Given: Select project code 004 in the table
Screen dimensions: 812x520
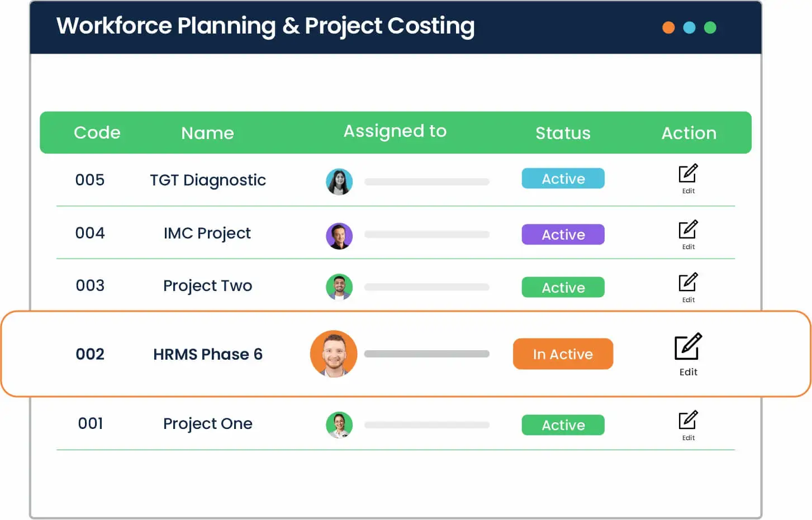Looking at the screenshot, I should point(90,233).
